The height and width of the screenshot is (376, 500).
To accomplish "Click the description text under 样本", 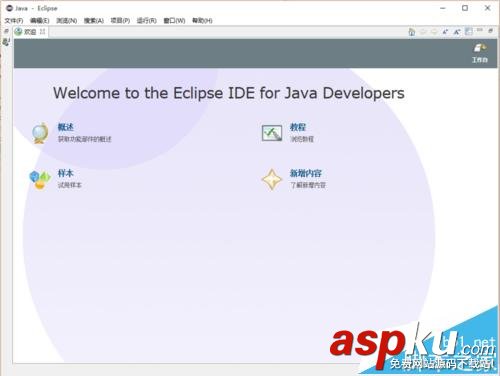I will pos(70,185).
